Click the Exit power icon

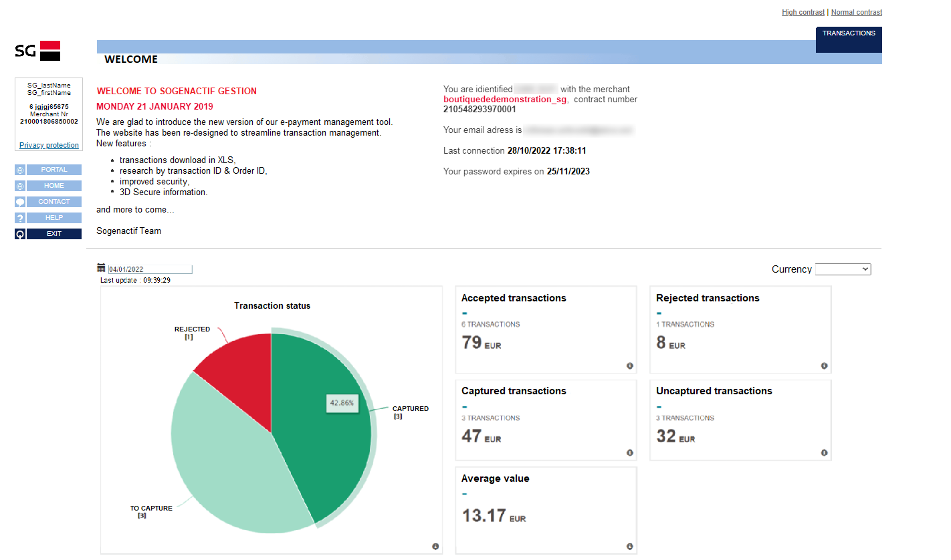point(20,234)
